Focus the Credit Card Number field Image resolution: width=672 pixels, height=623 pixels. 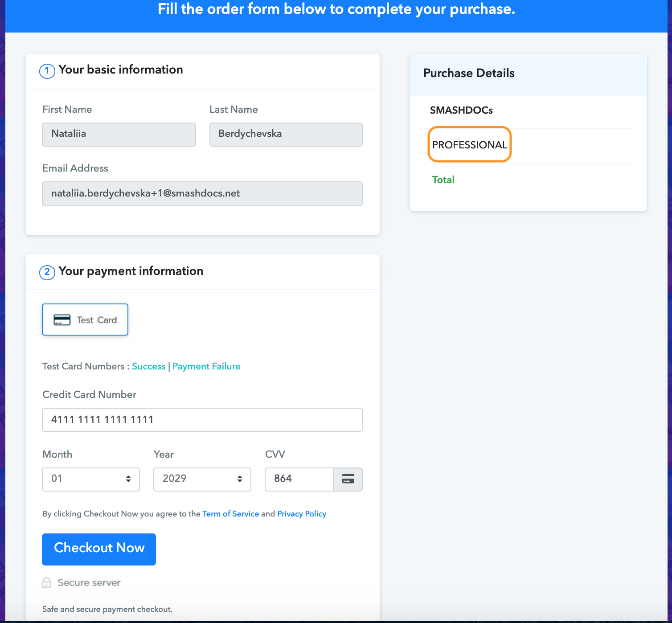click(x=202, y=420)
